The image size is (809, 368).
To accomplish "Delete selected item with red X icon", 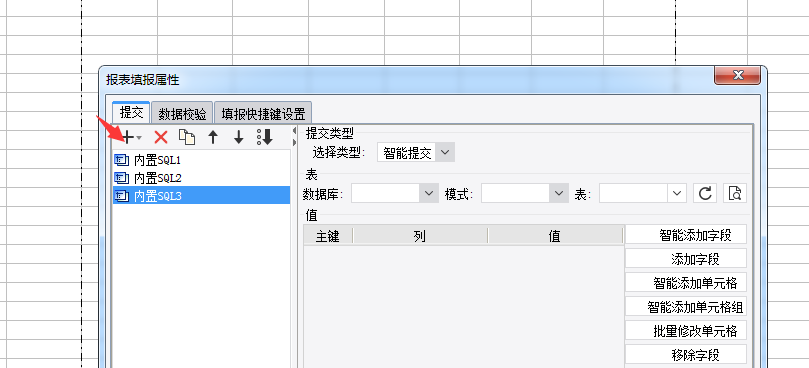I will 161,137.
